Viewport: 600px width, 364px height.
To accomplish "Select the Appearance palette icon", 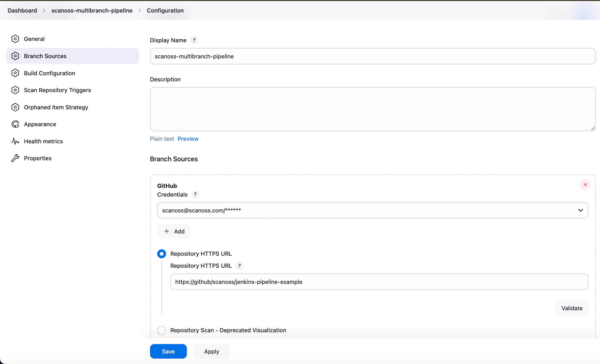I will click(x=15, y=124).
